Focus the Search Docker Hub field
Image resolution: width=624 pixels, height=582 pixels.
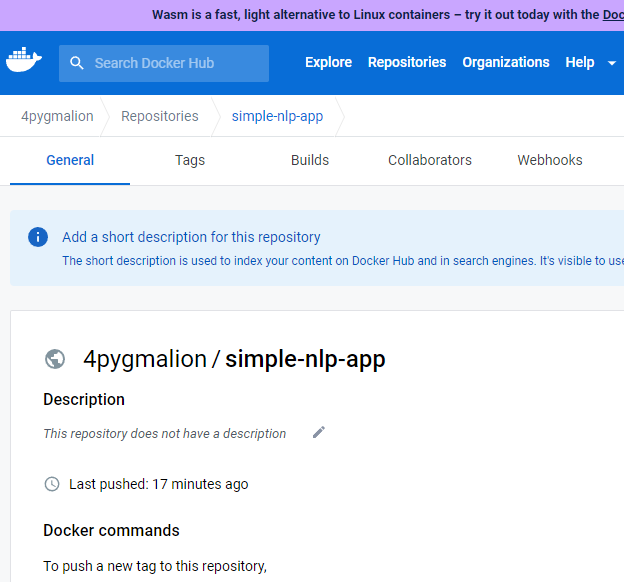[x=164, y=63]
